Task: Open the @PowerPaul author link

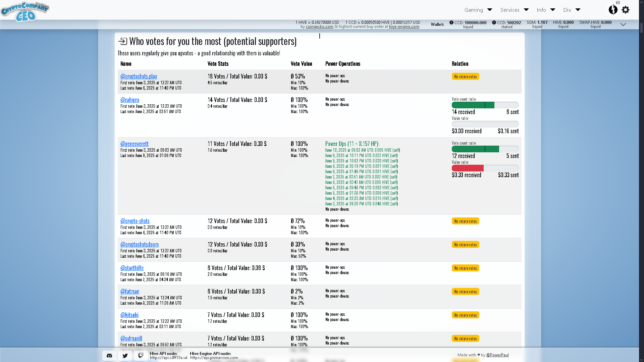Action: [x=497, y=355]
